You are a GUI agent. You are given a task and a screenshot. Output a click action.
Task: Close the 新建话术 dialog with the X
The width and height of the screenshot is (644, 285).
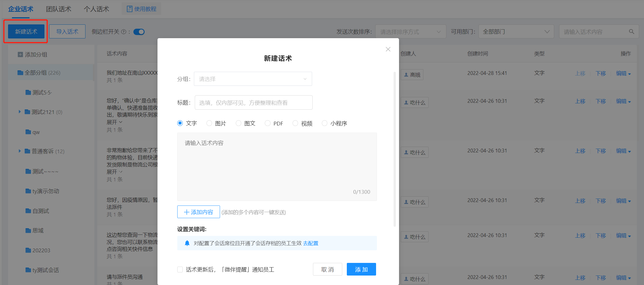click(x=388, y=49)
